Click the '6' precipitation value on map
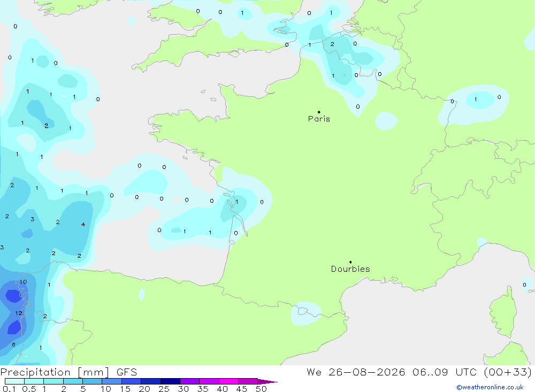This screenshot has width=535, height=392. click(14, 344)
